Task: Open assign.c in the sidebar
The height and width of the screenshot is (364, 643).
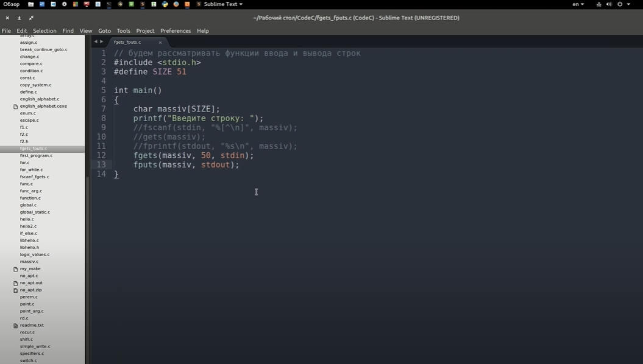Action: 28,43
